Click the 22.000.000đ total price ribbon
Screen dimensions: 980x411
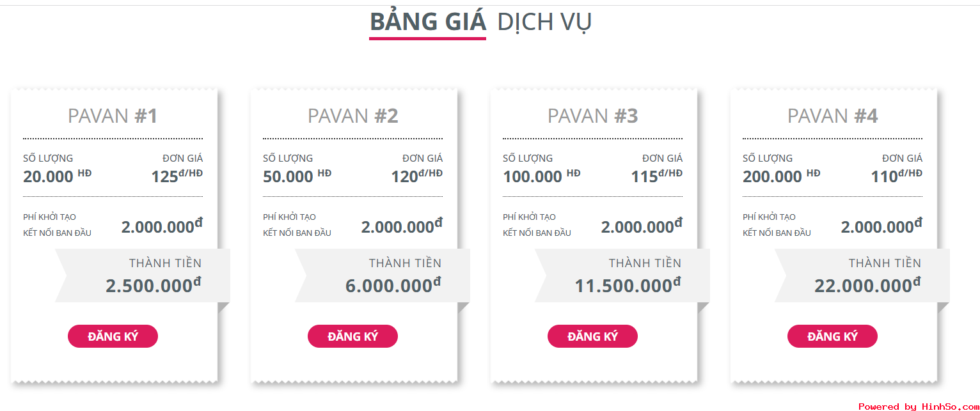pos(862,275)
